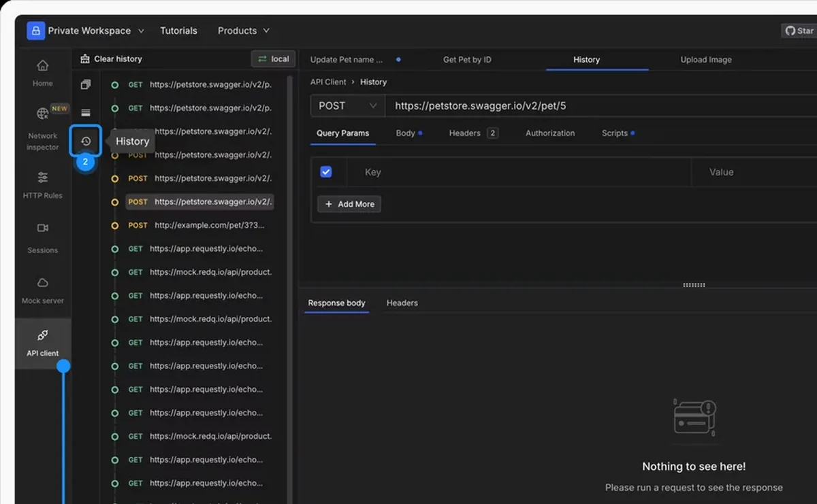Show the collections panel icon
The width and height of the screenshot is (817, 504).
pyautogui.click(x=86, y=85)
